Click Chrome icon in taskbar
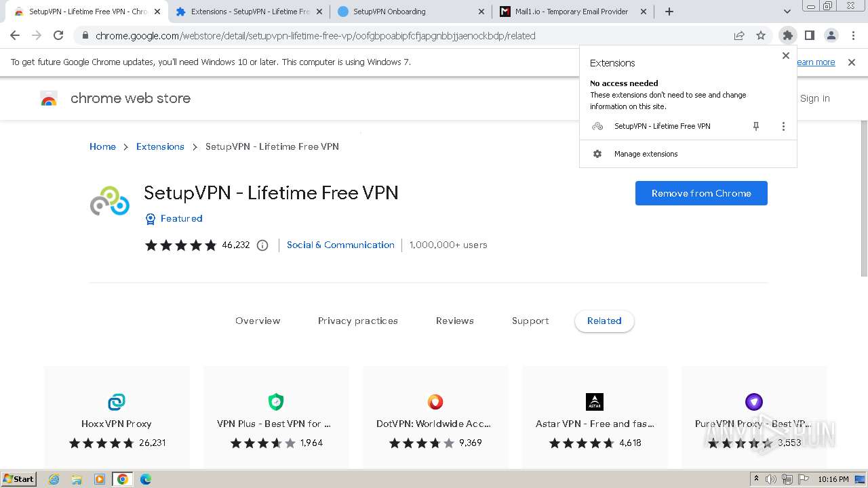Image resolution: width=868 pixels, height=488 pixels. 122,479
